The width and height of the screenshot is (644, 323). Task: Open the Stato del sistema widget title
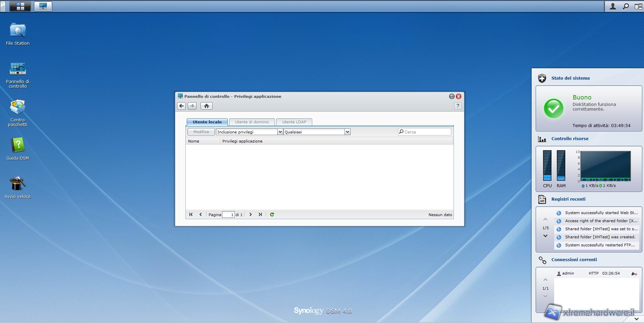tap(570, 78)
